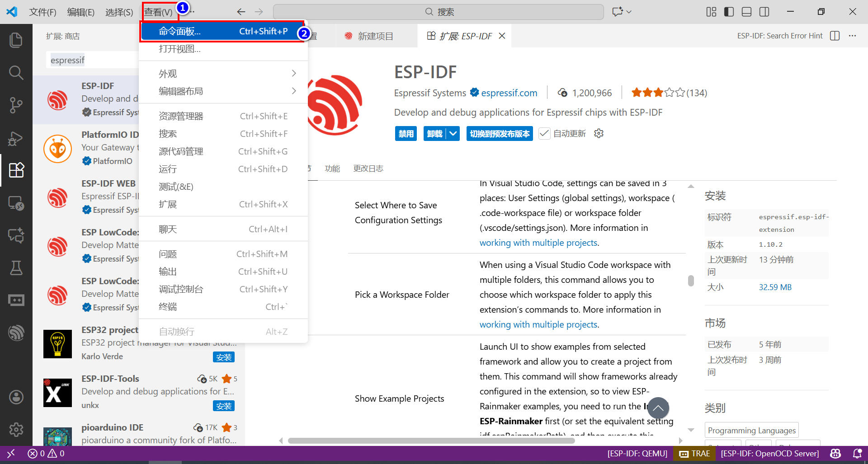This screenshot has width=868, height=464.
Task: Open the espressif.com publisher link
Action: [x=509, y=93]
